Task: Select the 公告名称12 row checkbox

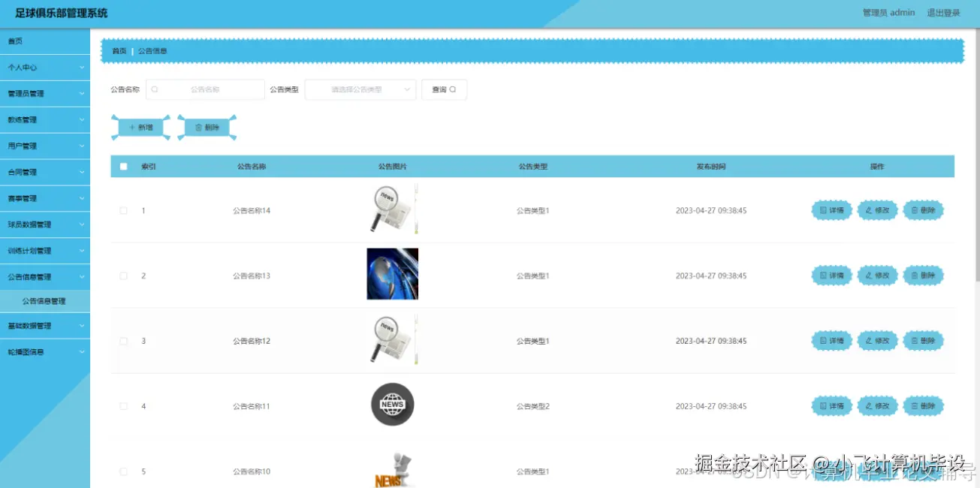Action: tap(124, 341)
